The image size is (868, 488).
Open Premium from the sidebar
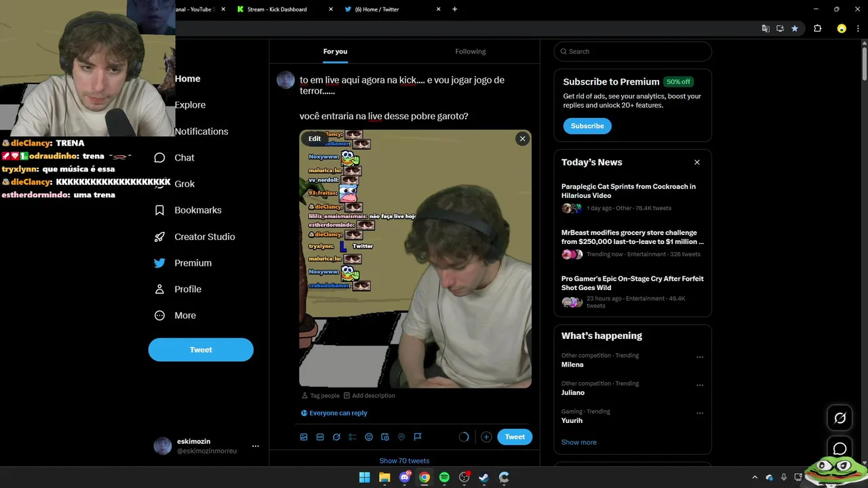pos(183,263)
